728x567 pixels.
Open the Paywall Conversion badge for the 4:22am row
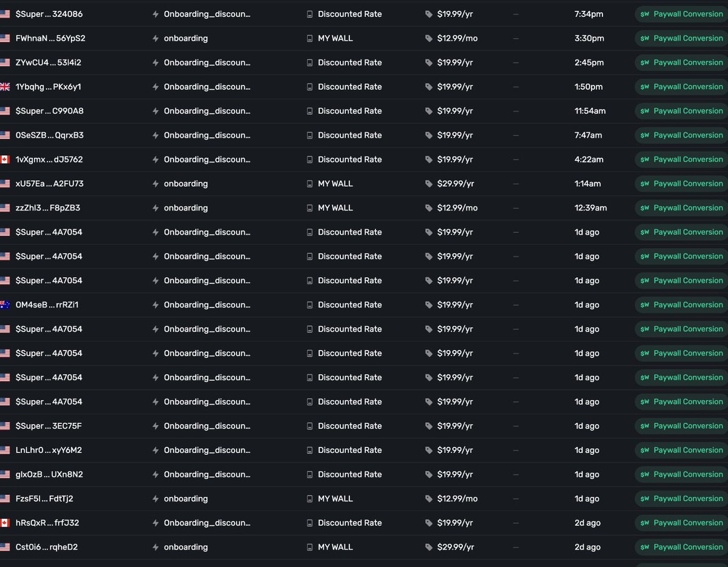pos(681,159)
